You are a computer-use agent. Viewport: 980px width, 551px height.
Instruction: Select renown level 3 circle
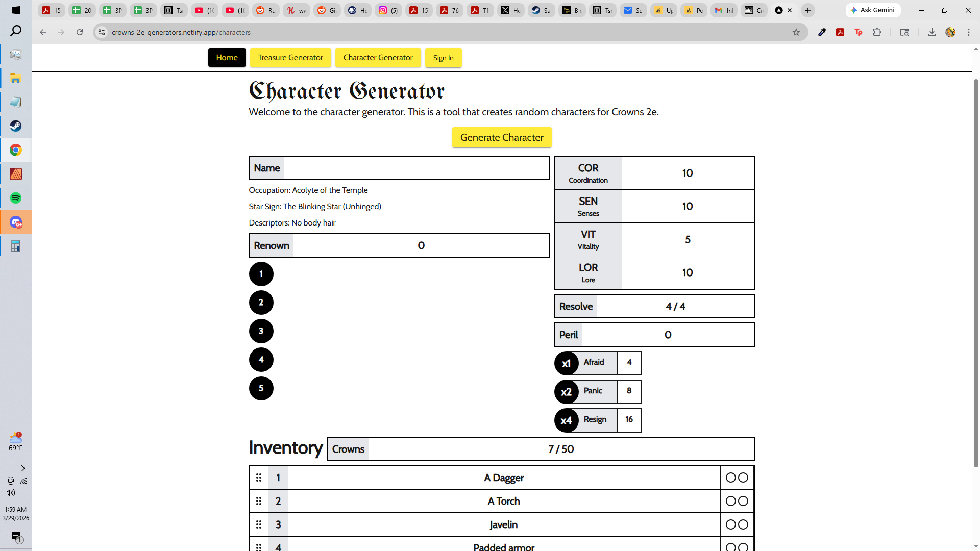click(261, 331)
